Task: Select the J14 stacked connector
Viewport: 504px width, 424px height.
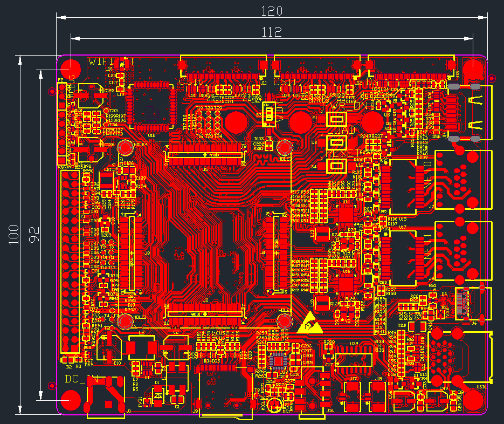Action: pyautogui.click(x=470, y=113)
